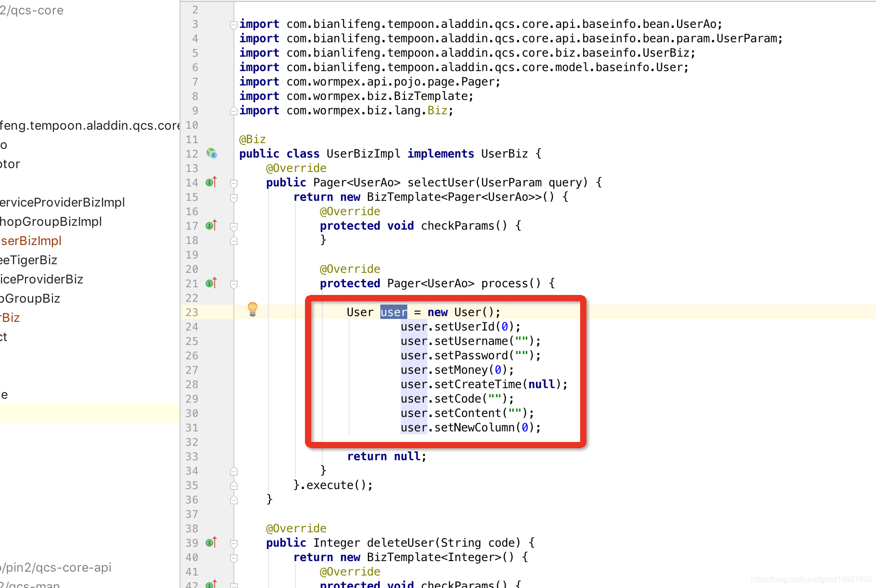Select the qcs-core-api module in project tree
Screen dimensions: 876x588
56,567
